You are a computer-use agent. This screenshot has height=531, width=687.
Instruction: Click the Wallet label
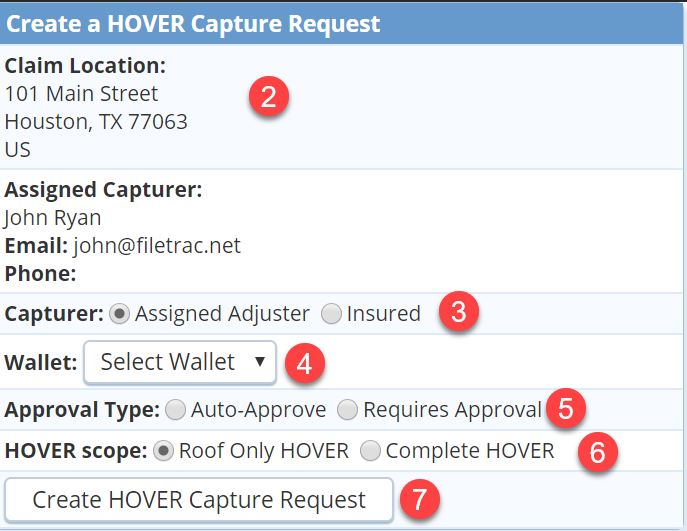pos(41,363)
